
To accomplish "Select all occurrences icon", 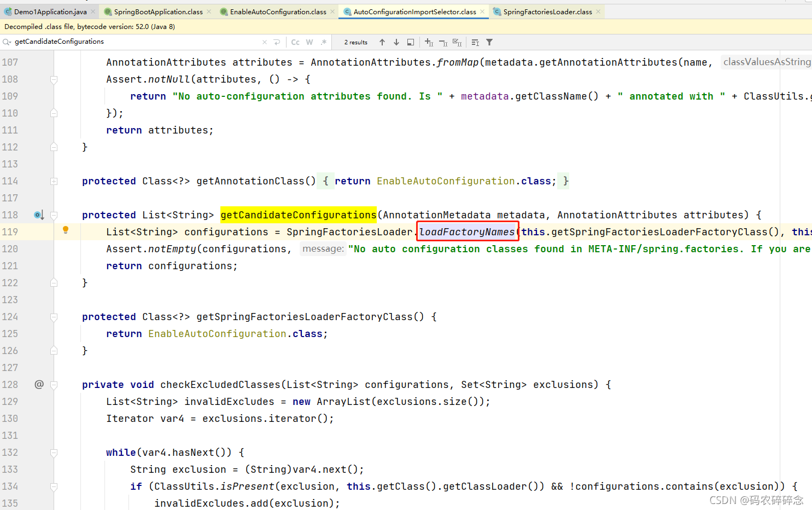I will pos(457,42).
